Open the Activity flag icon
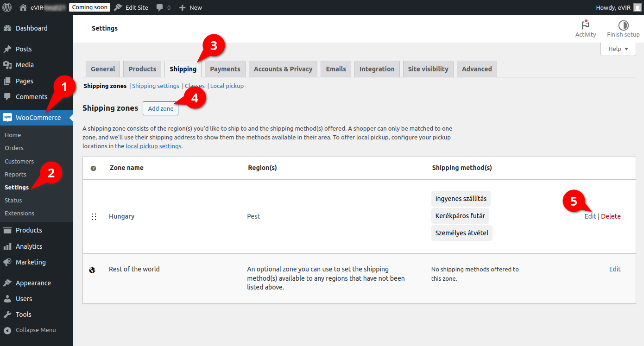This screenshot has width=644, height=346. [586, 25]
